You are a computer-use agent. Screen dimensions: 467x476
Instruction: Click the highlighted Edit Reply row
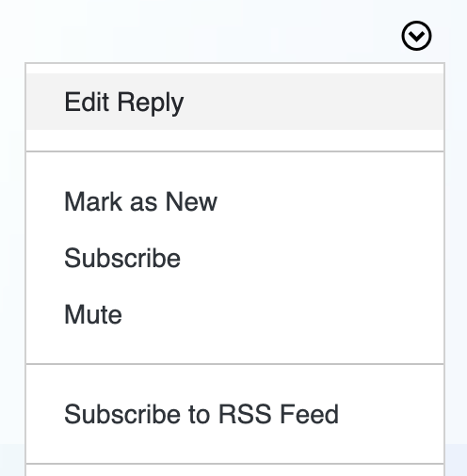point(234,102)
